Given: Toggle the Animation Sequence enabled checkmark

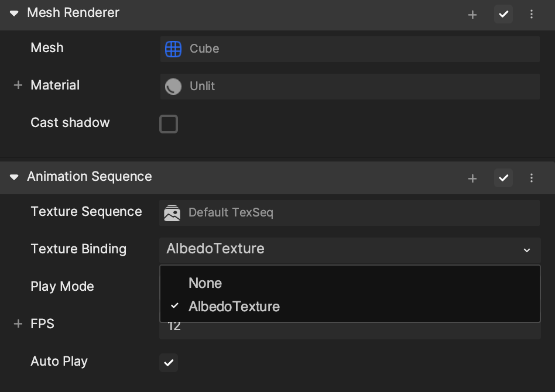Looking at the screenshot, I should pos(503,178).
